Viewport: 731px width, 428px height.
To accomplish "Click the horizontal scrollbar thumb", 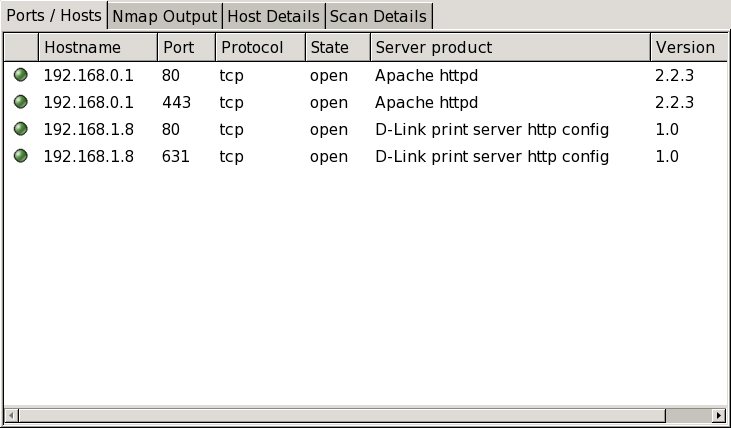I will coord(340,415).
